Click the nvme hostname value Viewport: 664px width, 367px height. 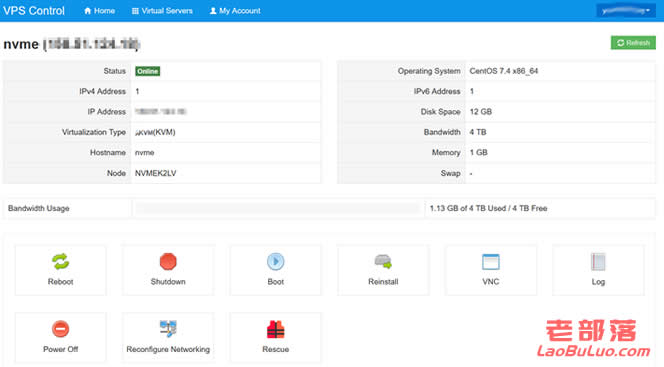click(144, 152)
